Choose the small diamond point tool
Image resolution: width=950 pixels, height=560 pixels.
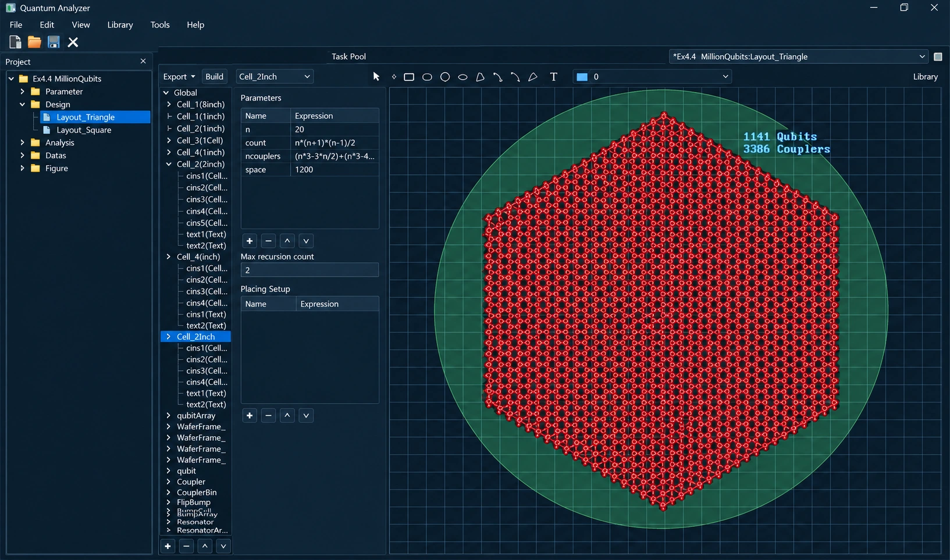tap(394, 77)
